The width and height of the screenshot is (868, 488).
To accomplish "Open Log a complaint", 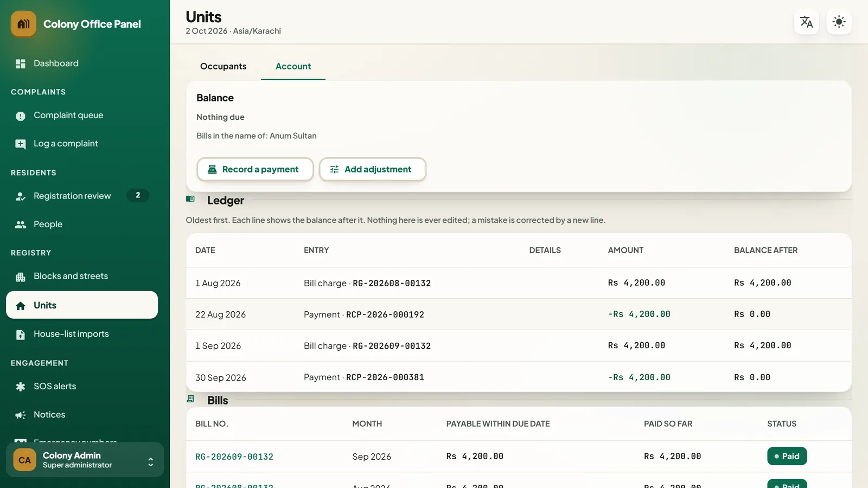I will (82, 144).
